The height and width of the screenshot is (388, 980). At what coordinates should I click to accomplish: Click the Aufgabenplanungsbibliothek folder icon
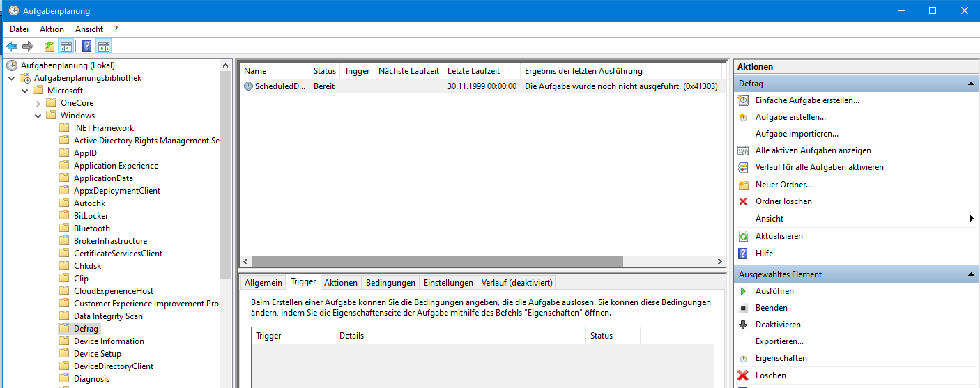[x=25, y=78]
